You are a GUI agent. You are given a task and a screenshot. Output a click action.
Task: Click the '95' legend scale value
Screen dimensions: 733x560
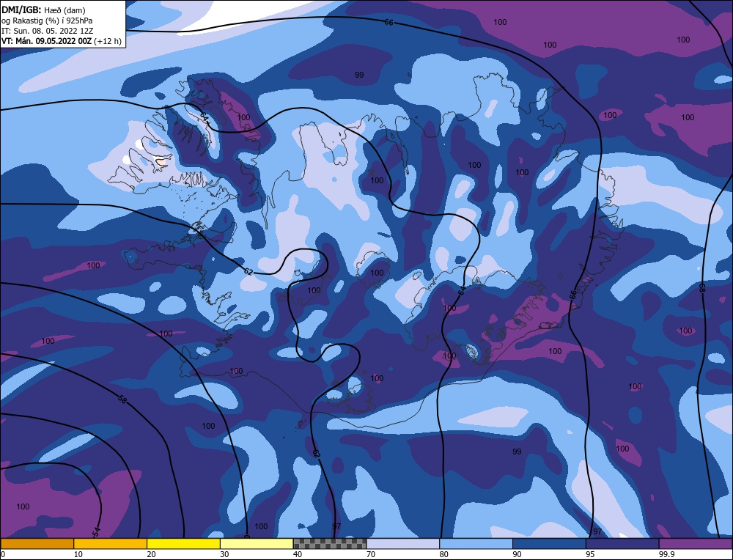590,554
